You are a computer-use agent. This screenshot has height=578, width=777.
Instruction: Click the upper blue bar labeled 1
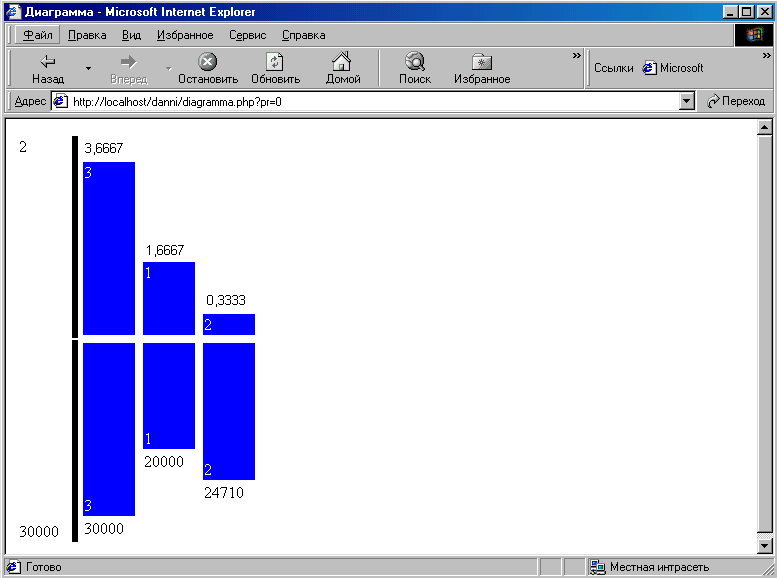(x=168, y=298)
